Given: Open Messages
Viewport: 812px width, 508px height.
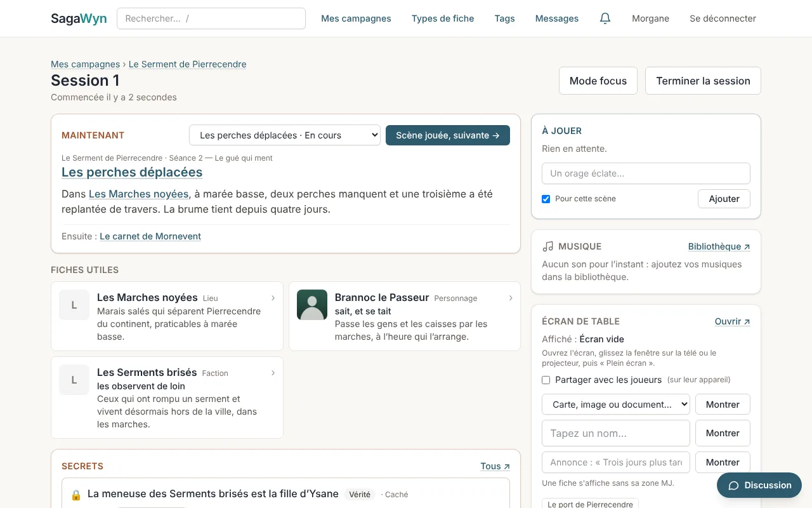Looking at the screenshot, I should click(x=557, y=18).
